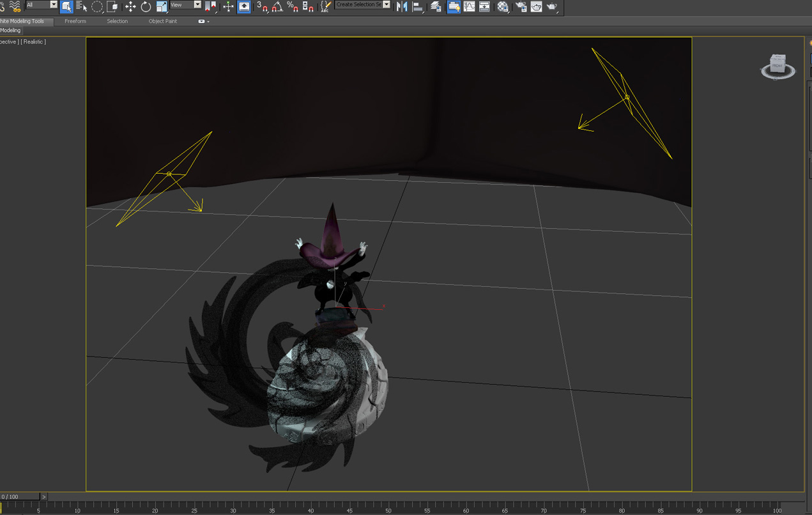Viewport: 812px width, 515px height.
Task: Click the ribbon minimize toggle button
Action: click(x=201, y=22)
